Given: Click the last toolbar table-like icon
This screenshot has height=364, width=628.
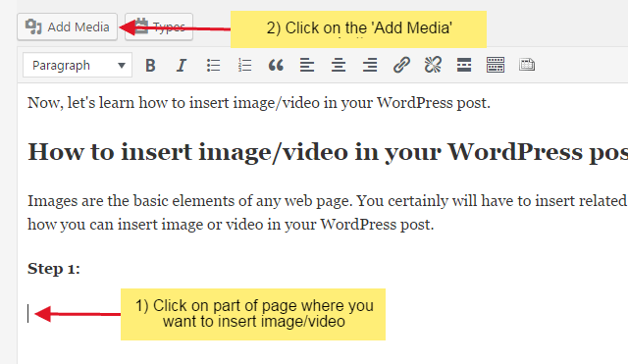Looking at the screenshot, I should pos(527,65).
